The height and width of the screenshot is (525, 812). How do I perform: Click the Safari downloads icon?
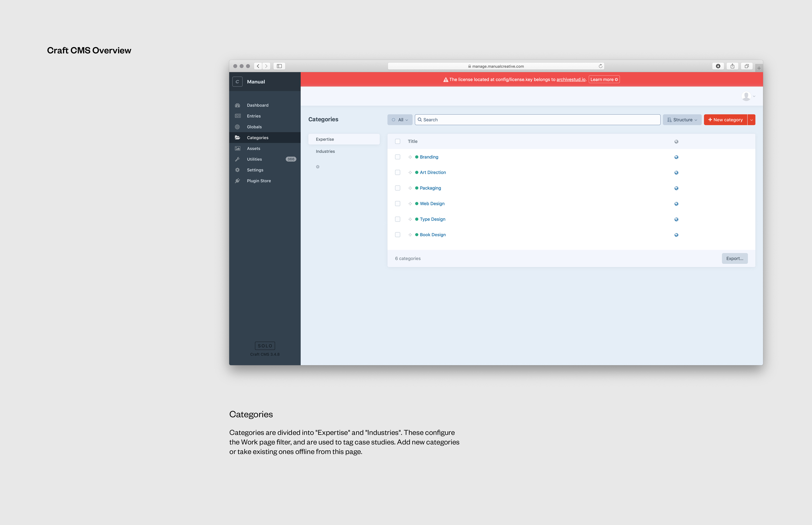pyautogui.click(x=718, y=66)
